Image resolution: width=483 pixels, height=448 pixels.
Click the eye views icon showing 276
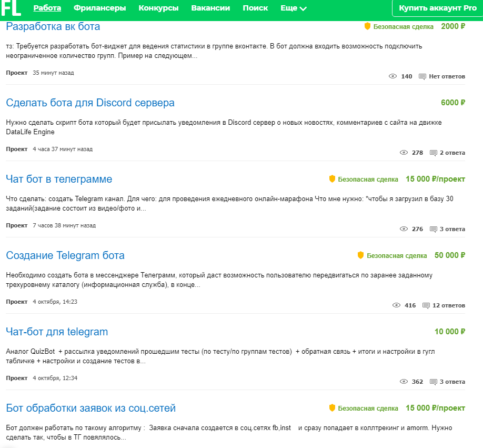404,229
